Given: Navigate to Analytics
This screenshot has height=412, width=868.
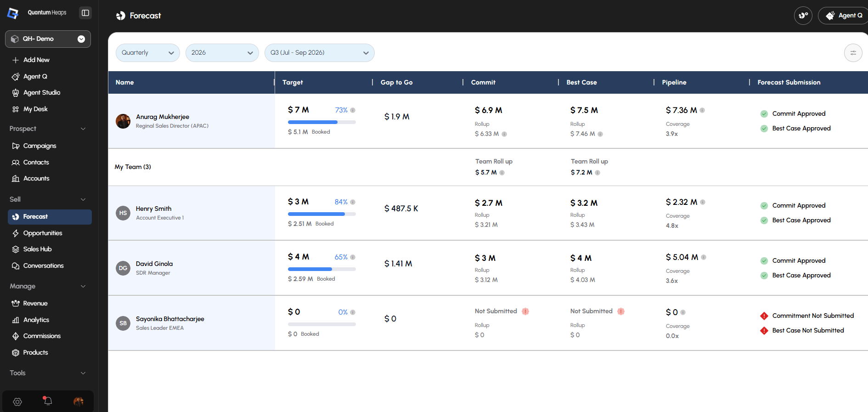Looking at the screenshot, I should (50, 320).
